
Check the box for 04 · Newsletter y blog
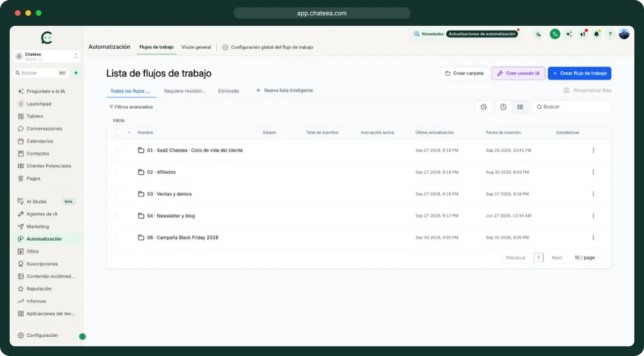point(118,216)
